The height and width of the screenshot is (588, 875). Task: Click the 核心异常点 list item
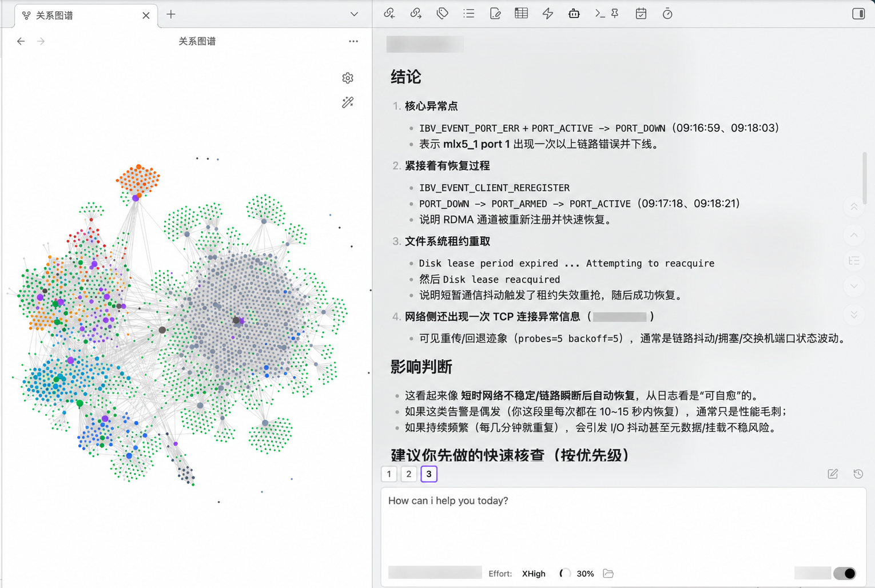(x=431, y=106)
